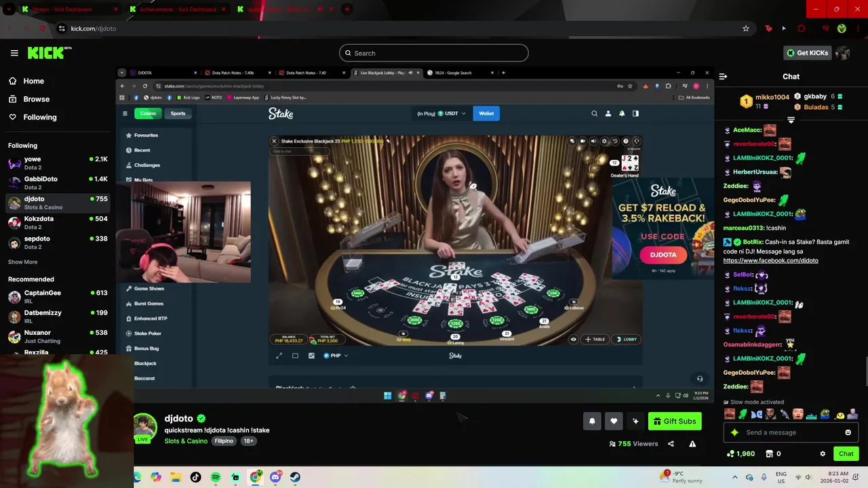Expand Show More under Following
The image size is (868, 488).
click(23, 262)
